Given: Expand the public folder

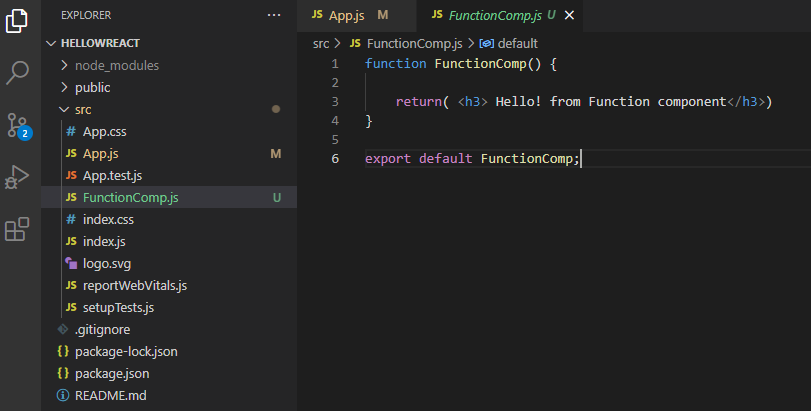Looking at the screenshot, I should 92,87.
